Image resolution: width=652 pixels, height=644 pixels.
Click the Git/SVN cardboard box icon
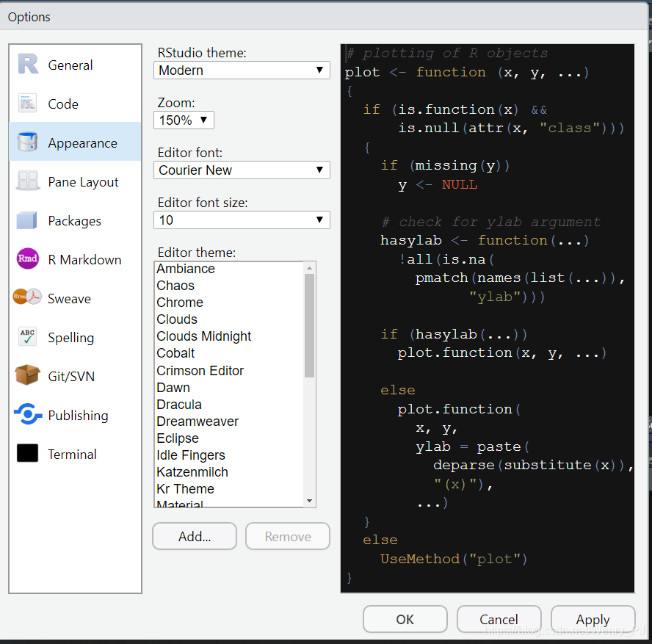27,375
